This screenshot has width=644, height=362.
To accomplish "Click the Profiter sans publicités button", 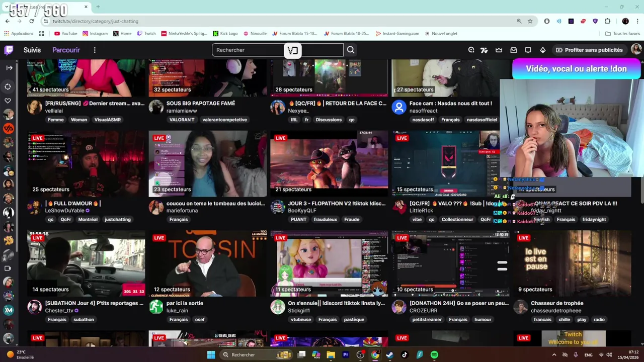I will pos(589,50).
